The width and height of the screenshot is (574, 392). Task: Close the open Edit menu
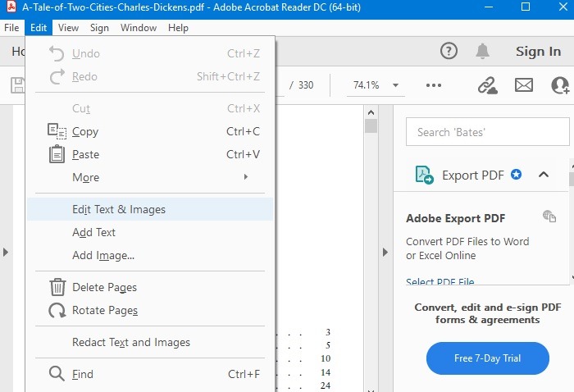(x=39, y=28)
